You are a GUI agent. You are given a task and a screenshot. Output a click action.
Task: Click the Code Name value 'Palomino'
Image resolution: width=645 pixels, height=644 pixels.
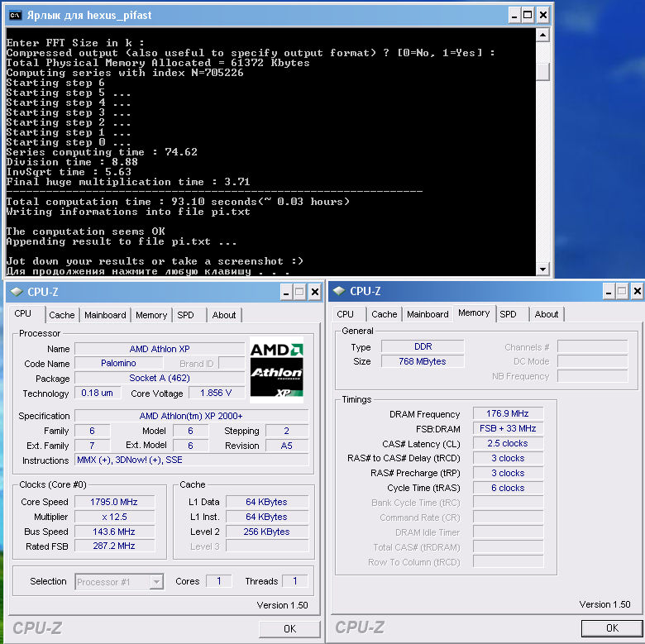point(118,363)
